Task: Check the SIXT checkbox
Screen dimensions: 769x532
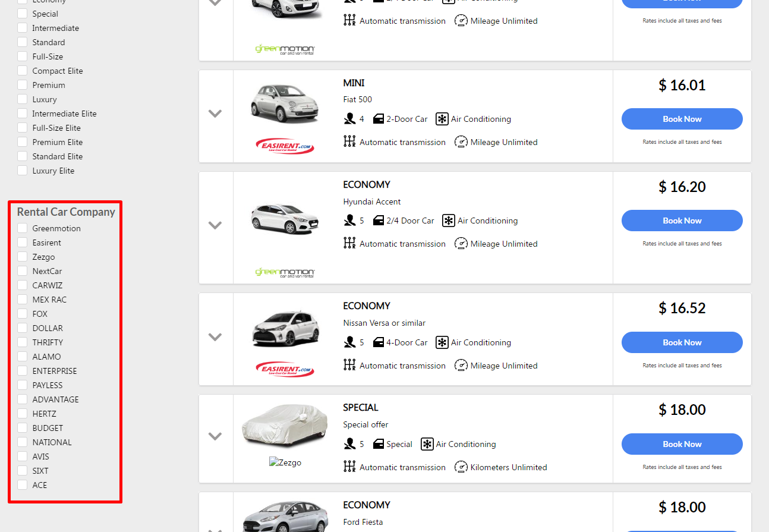Action: coord(22,471)
